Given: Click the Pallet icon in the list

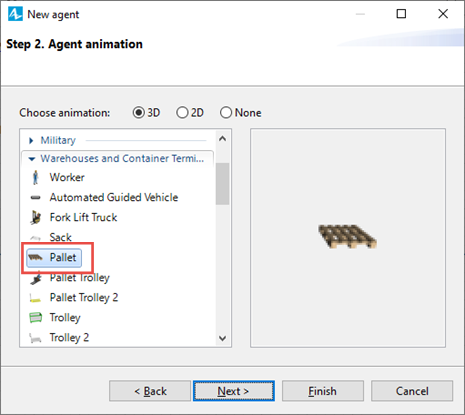Looking at the screenshot, I should pos(35,257).
